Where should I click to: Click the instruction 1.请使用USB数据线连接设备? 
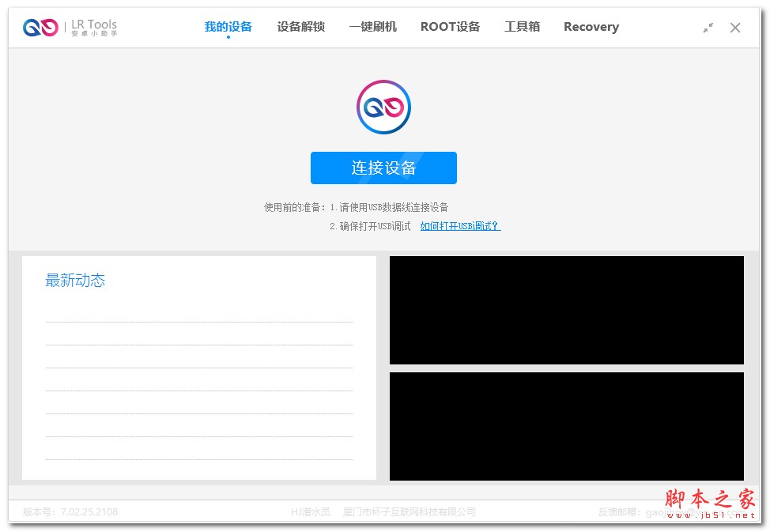pos(389,207)
